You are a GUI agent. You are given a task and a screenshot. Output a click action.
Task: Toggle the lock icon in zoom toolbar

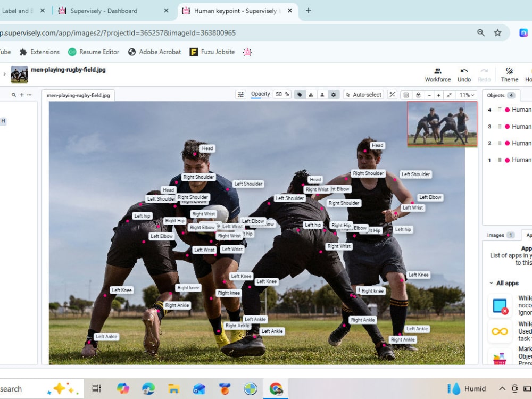[418, 95]
